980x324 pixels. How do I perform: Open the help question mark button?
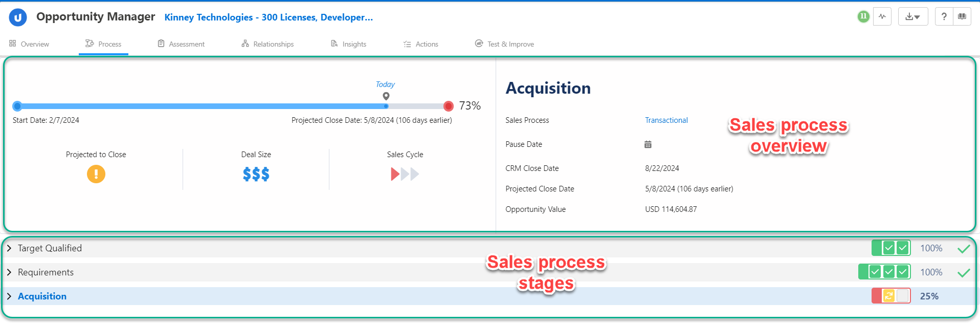coord(944,16)
